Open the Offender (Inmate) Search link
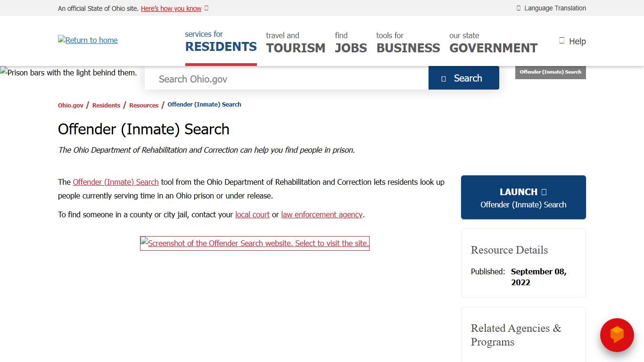Viewport: 644px width, 362px height. click(116, 182)
